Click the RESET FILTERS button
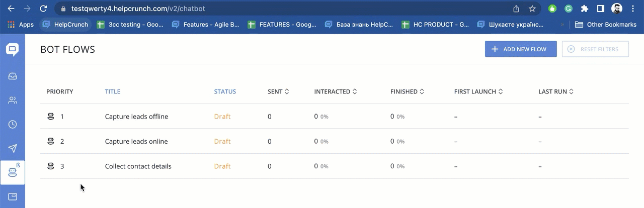This screenshot has width=644, height=208. click(595, 49)
